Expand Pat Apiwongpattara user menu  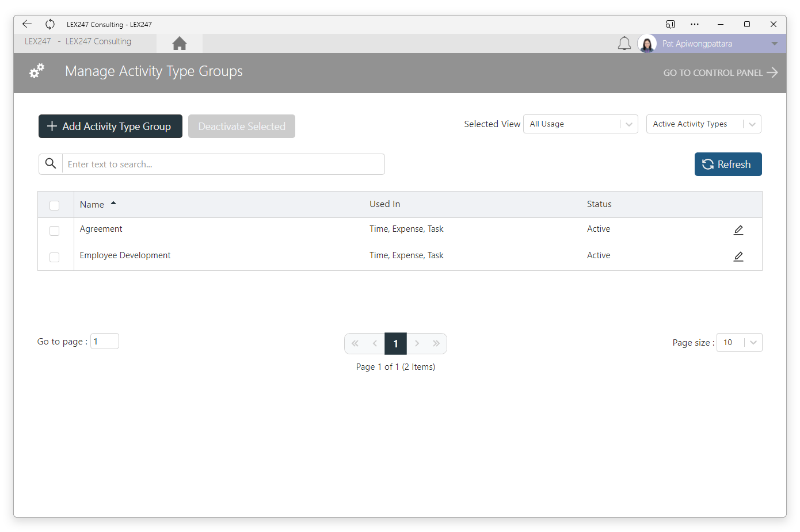(775, 44)
